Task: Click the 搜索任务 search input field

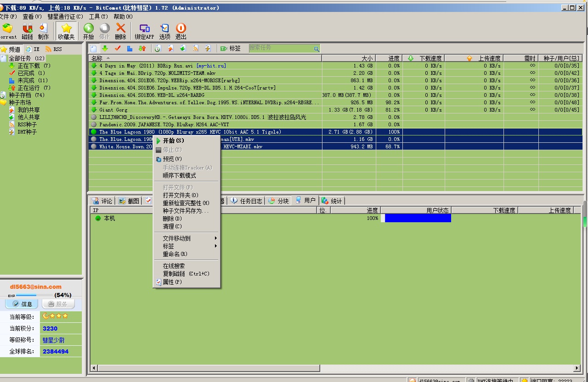Action: 281,48
